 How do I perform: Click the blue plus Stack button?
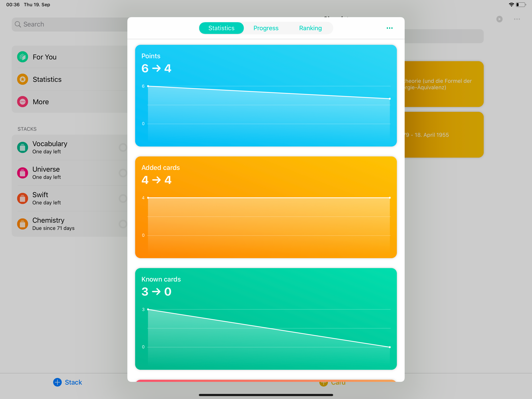[x=68, y=382]
